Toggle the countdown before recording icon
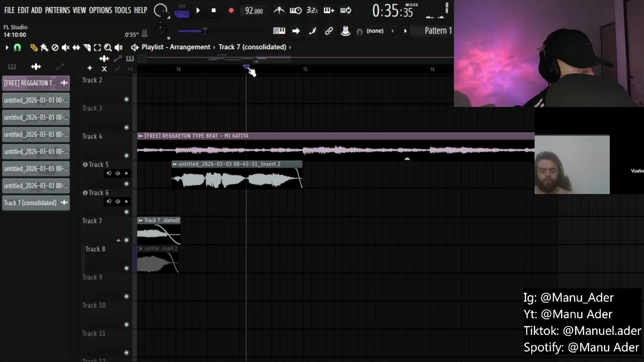This screenshot has width=644, height=362. 312,10
